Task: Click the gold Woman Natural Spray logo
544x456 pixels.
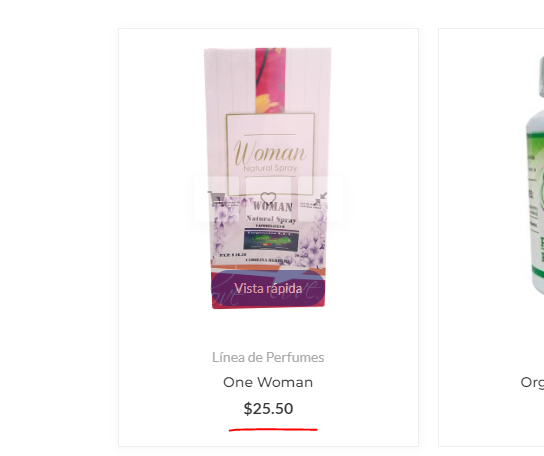Action: (x=270, y=154)
